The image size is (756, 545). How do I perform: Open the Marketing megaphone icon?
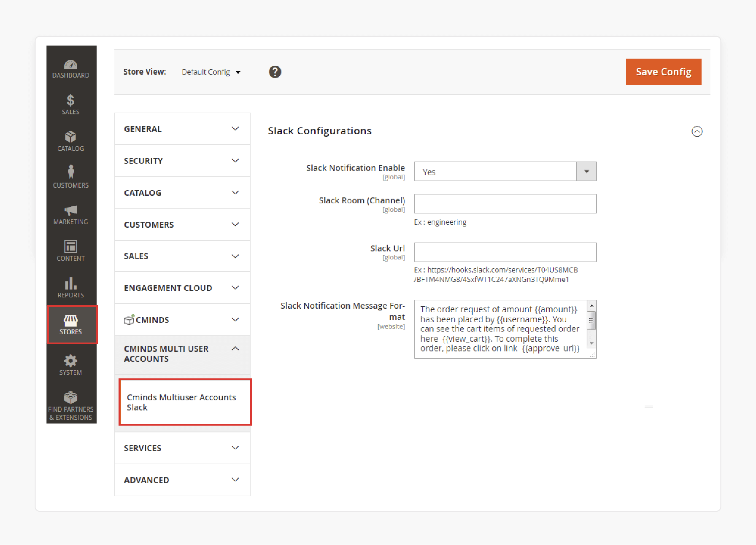(71, 215)
